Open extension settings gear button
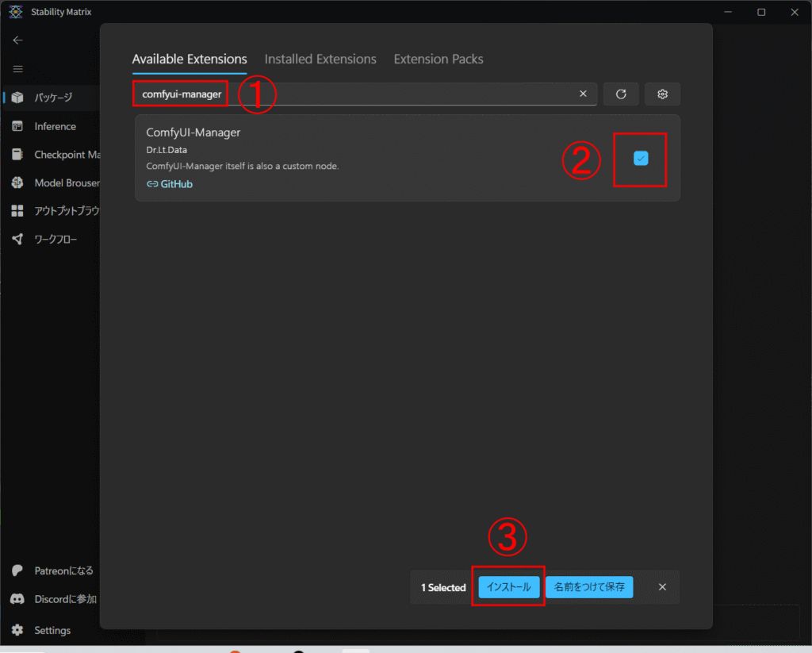812x653 pixels. coord(662,94)
